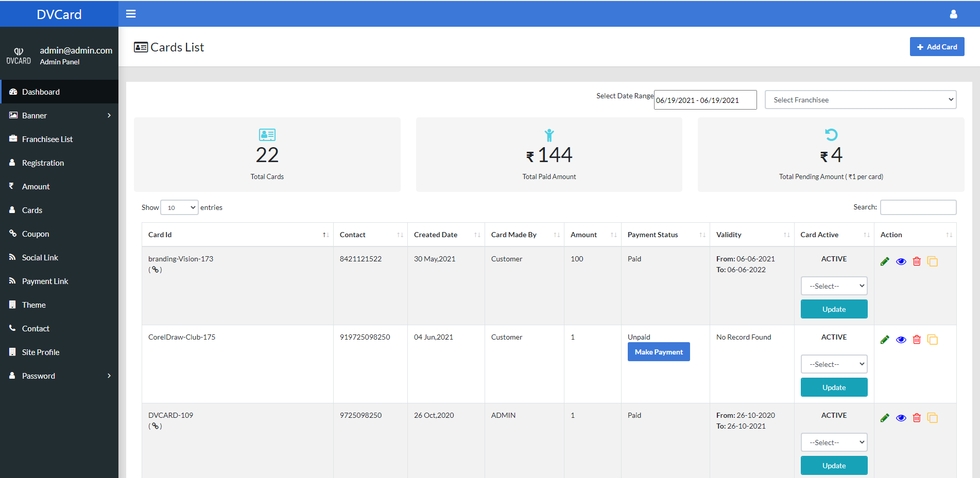The image size is (980, 478).
Task: Click the Unpaid status for CorelDraw-Club-175
Action: click(x=639, y=337)
